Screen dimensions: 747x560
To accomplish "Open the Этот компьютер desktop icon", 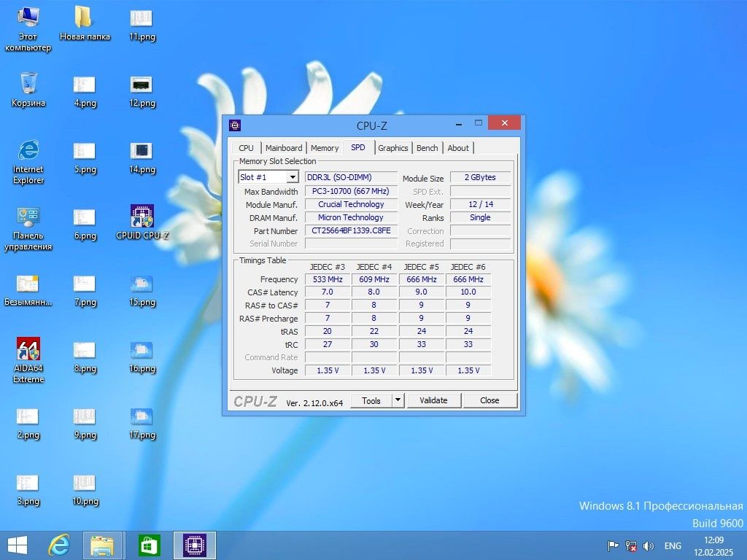I will 28,28.
